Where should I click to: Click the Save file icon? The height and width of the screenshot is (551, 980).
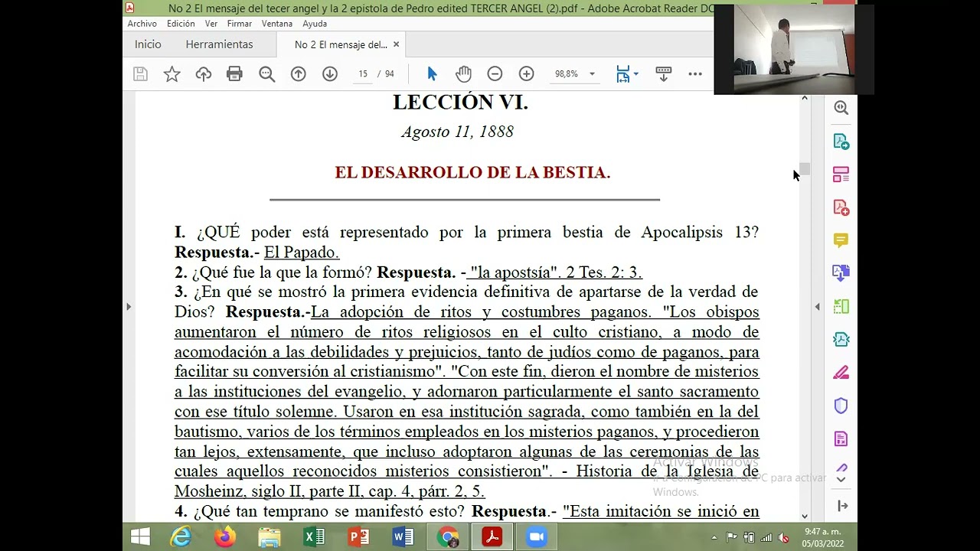point(140,73)
